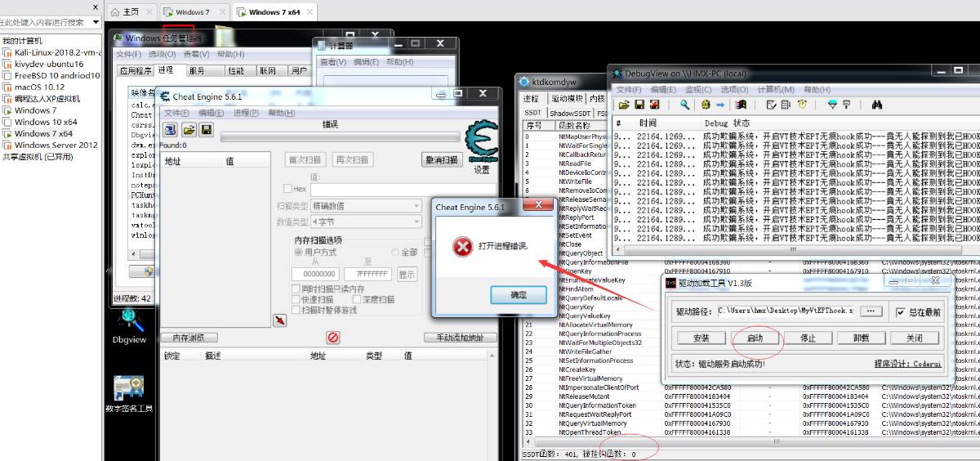This screenshot has width=980, height=461.
Task: Enable the 深度扫描 checkbox
Action: (x=356, y=299)
